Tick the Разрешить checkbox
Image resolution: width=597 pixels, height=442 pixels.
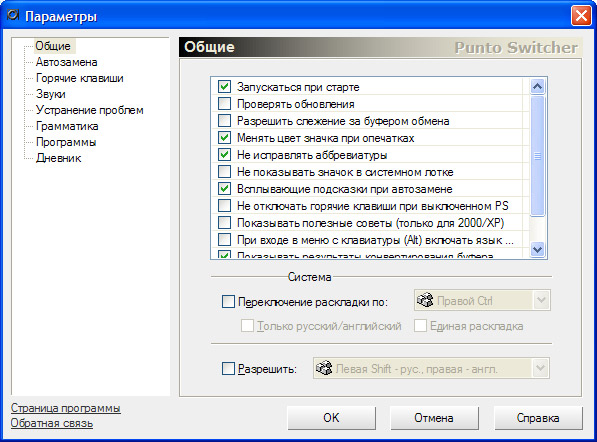pyautogui.click(x=228, y=369)
